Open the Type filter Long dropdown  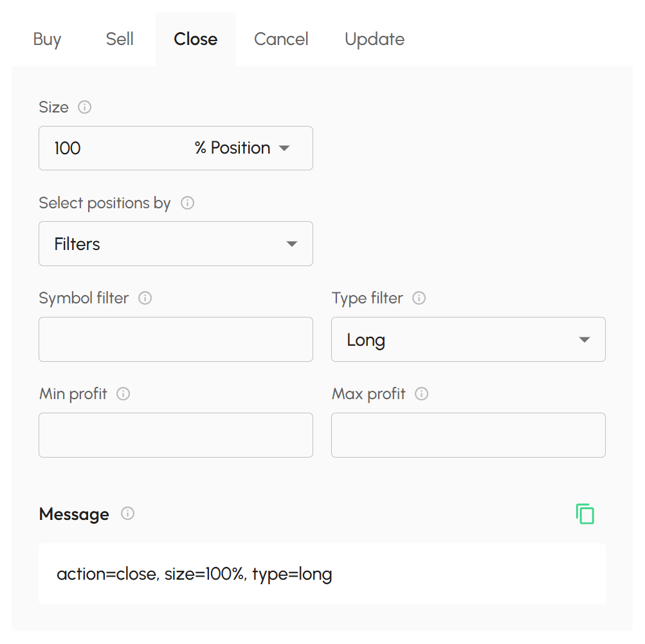[468, 339]
